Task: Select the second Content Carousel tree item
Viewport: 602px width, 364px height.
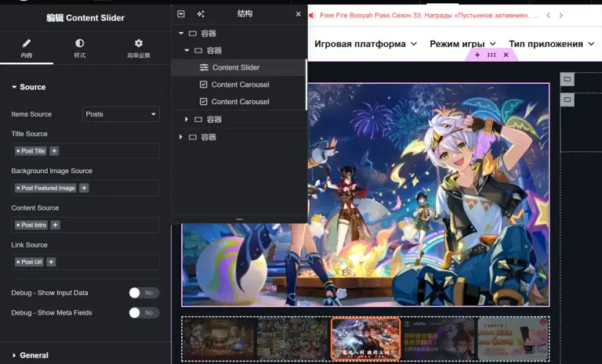Action: [238, 102]
